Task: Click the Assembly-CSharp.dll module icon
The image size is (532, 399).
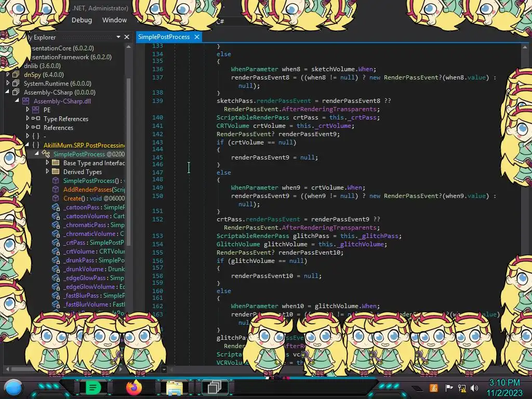Action: [26, 101]
